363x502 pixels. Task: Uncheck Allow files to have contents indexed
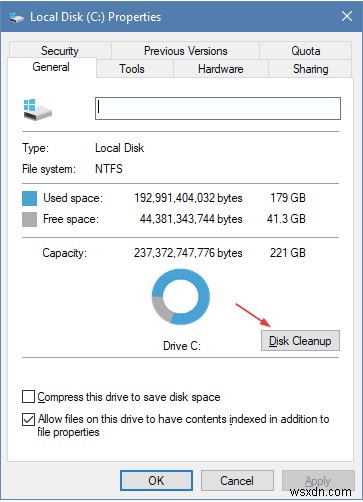point(28,419)
